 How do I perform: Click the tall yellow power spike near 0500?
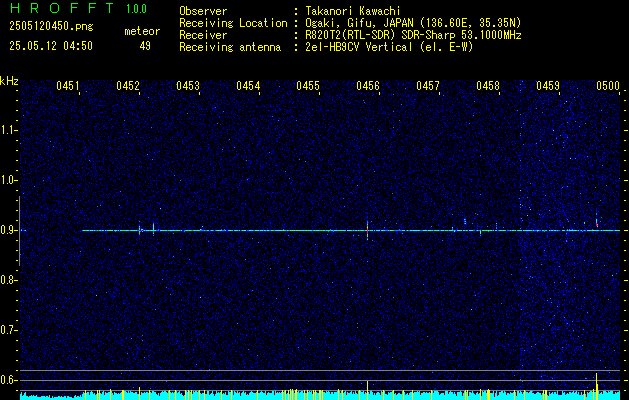597,386
